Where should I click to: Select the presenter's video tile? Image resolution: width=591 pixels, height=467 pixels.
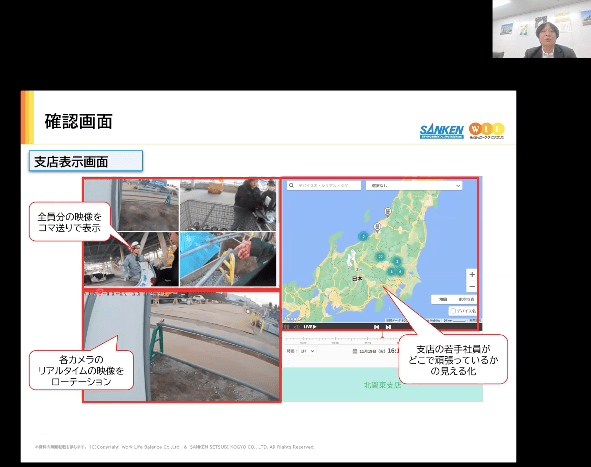(542, 29)
